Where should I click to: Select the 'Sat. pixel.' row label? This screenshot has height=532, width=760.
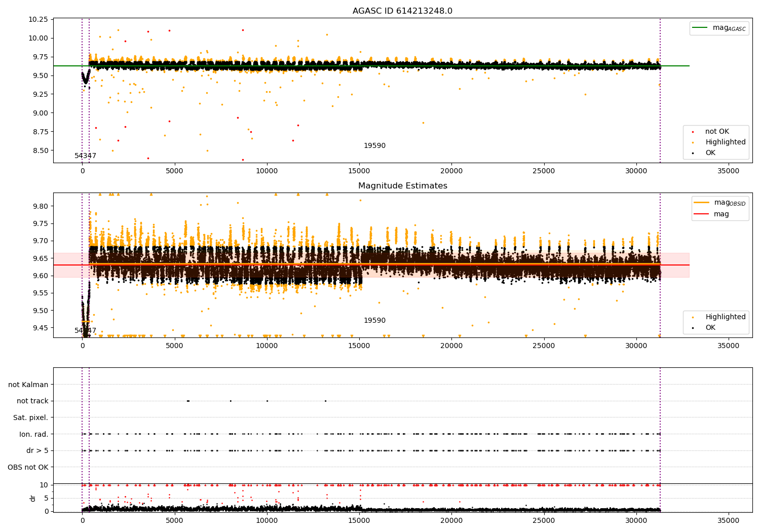click(x=30, y=417)
